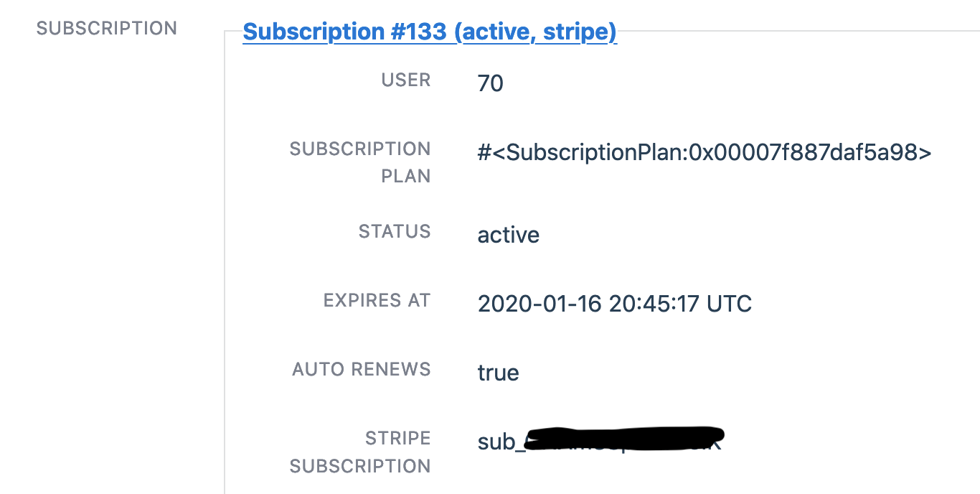Select the user ID value 70
The height and width of the screenshot is (494, 980).
(491, 83)
